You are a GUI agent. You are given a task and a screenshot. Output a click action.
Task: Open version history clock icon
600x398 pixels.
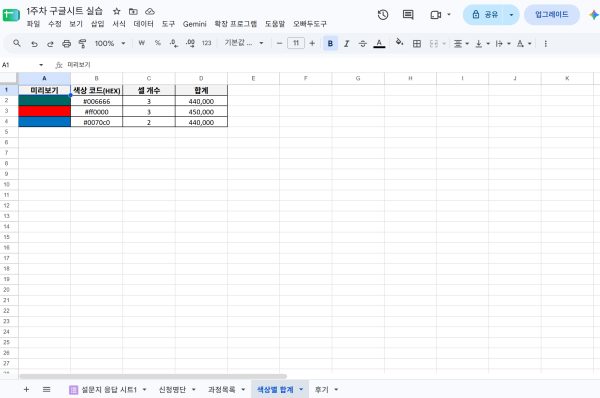(383, 15)
